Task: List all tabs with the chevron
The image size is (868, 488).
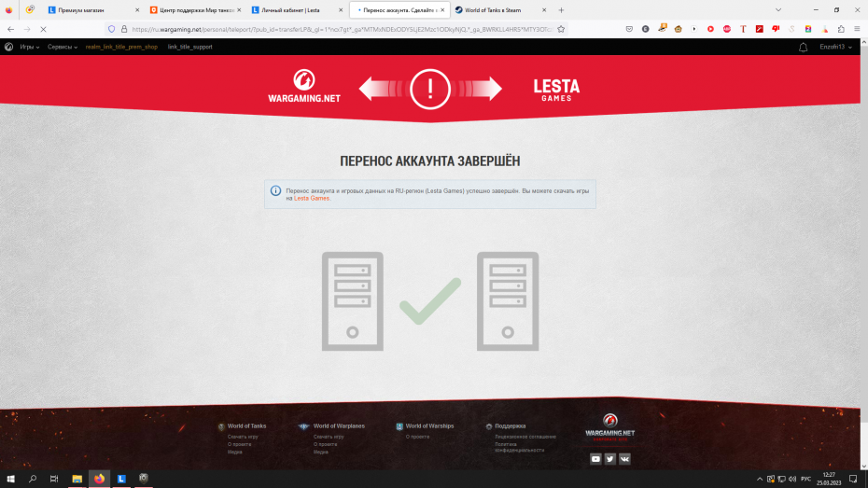Action: coord(778,10)
